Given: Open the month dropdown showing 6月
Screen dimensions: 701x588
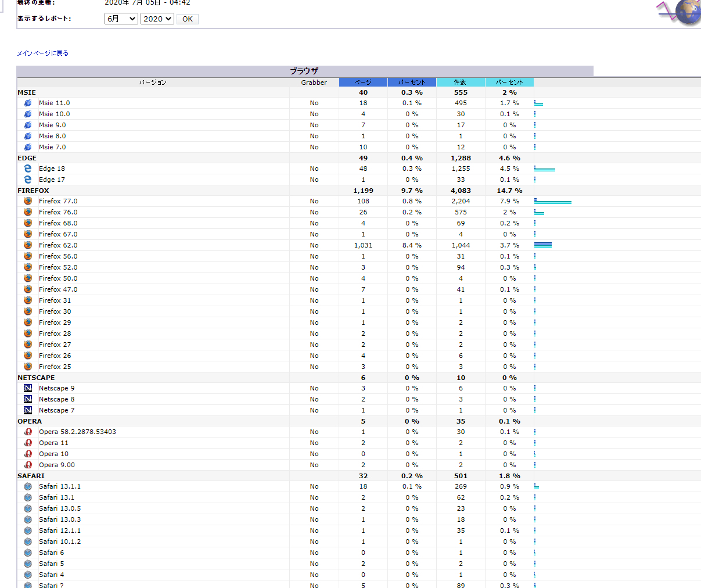Looking at the screenshot, I should (121, 19).
